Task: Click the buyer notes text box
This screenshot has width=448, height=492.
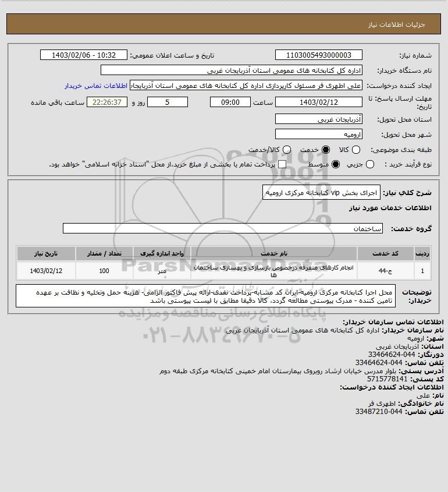Action: tap(205, 296)
